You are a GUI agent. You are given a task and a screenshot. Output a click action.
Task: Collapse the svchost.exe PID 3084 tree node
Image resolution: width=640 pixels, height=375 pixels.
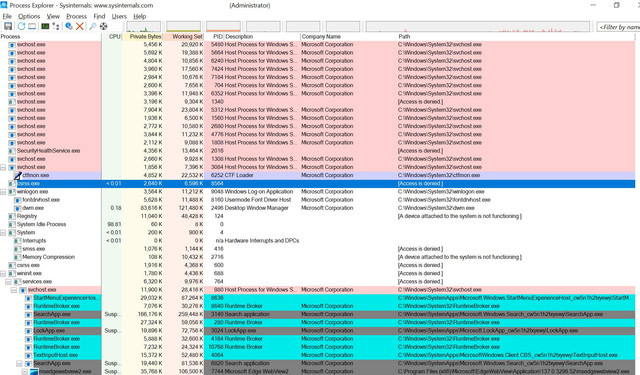[3, 167]
